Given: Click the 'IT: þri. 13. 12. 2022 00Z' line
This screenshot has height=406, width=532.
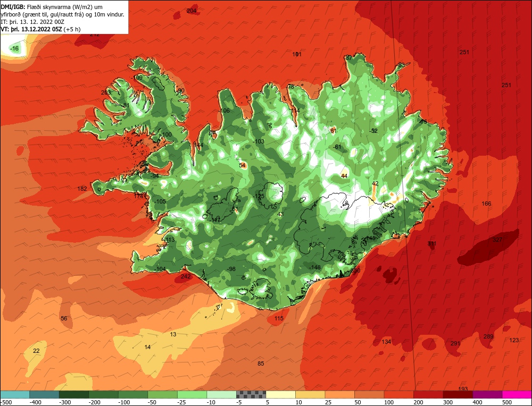Looking at the screenshot, I should tap(32, 22).
